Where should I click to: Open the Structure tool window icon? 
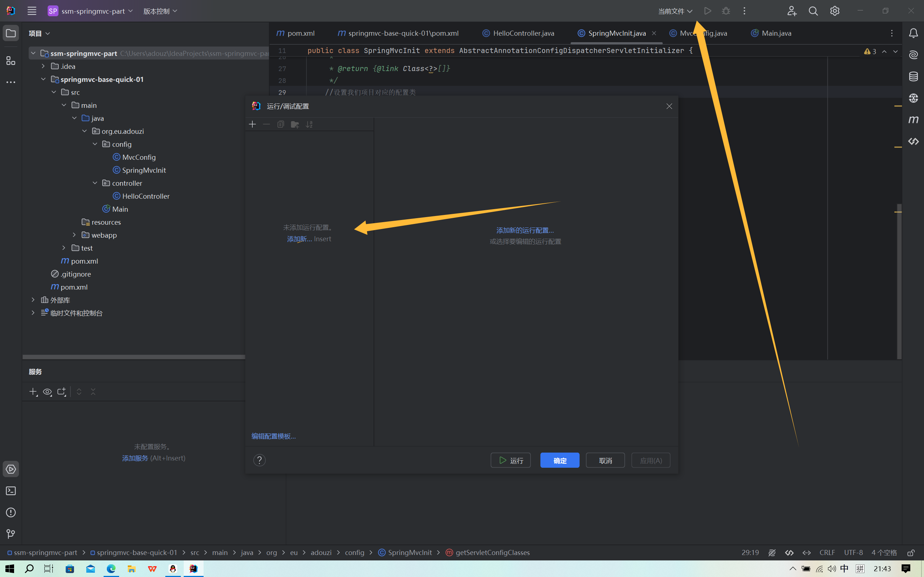click(x=11, y=61)
